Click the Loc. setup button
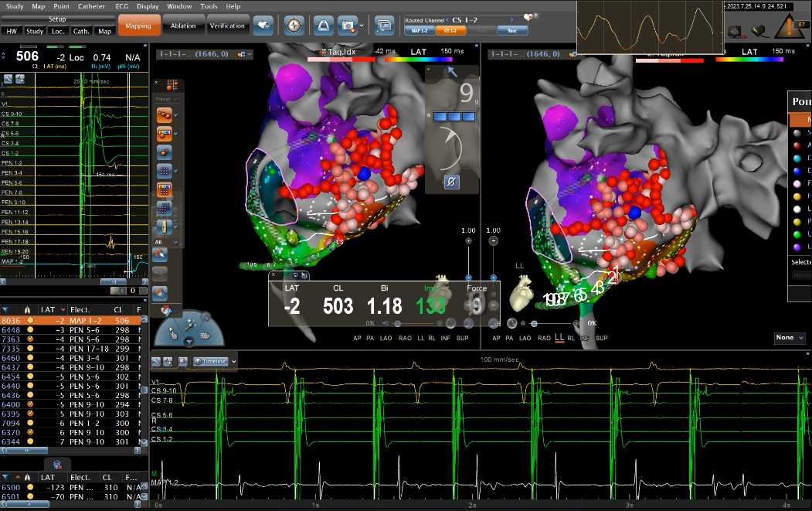The height and width of the screenshot is (511, 812). (x=57, y=31)
